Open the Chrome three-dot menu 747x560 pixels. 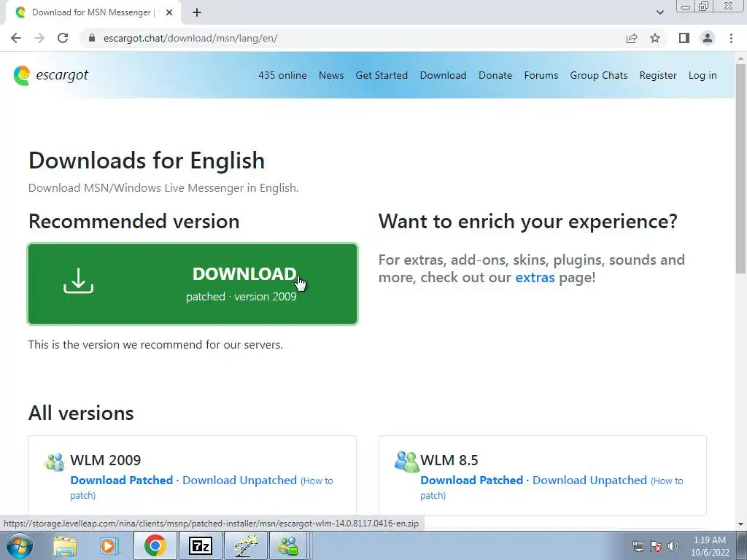731,38
